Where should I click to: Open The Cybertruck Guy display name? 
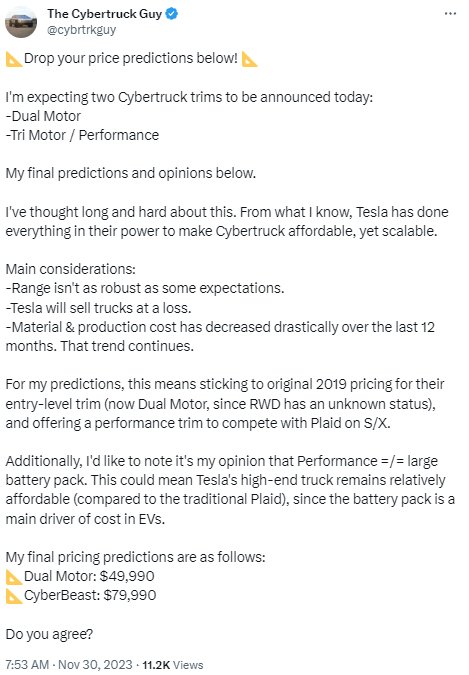click(x=105, y=14)
